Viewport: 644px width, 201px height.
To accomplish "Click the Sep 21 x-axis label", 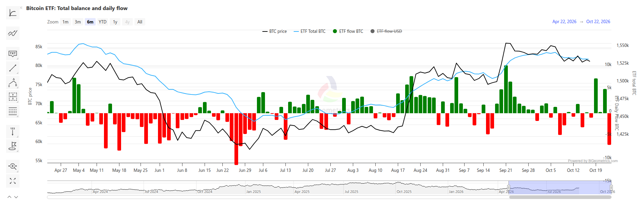I will 505,170.
